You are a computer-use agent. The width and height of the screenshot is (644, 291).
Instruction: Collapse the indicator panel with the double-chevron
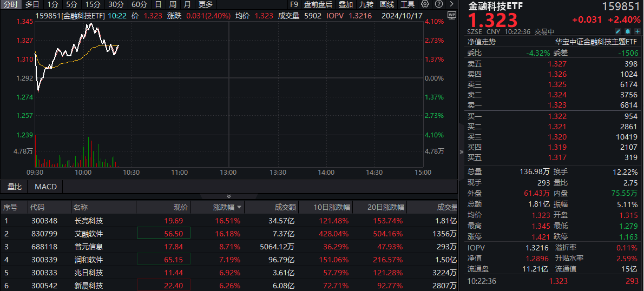[x=229, y=196]
